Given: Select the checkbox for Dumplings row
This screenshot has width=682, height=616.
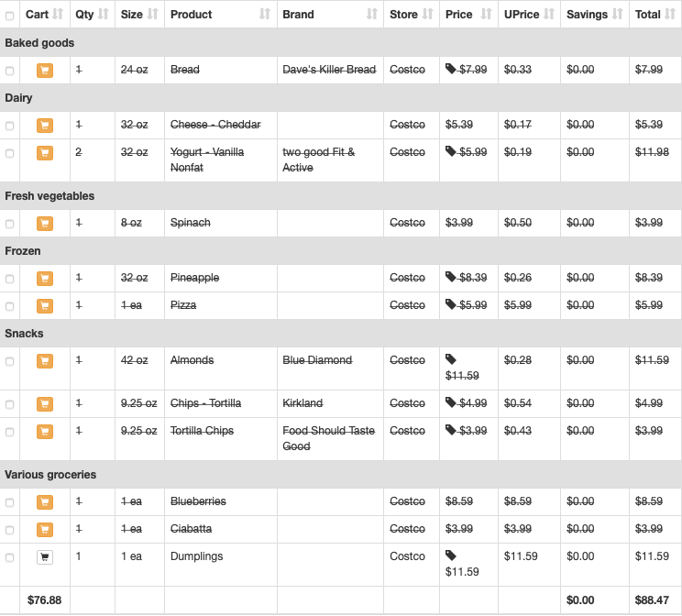Looking at the screenshot, I should pos(9,557).
